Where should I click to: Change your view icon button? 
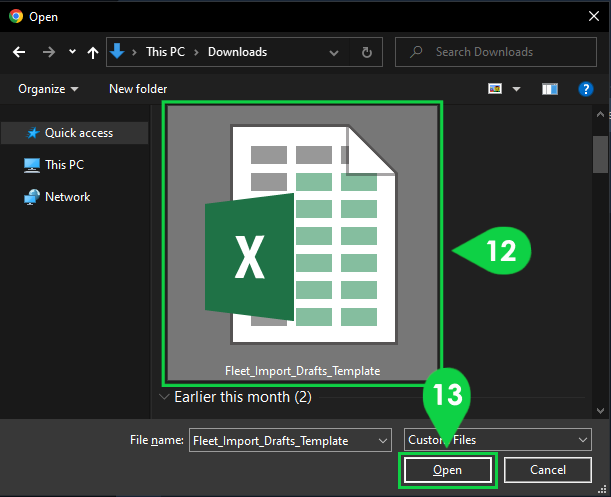coord(495,89)
